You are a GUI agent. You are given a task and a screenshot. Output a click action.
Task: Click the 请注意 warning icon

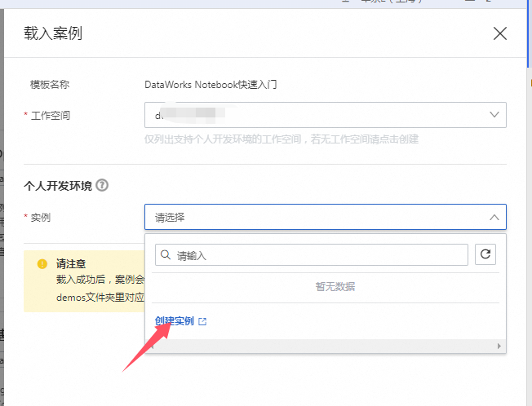click(42, 263)
